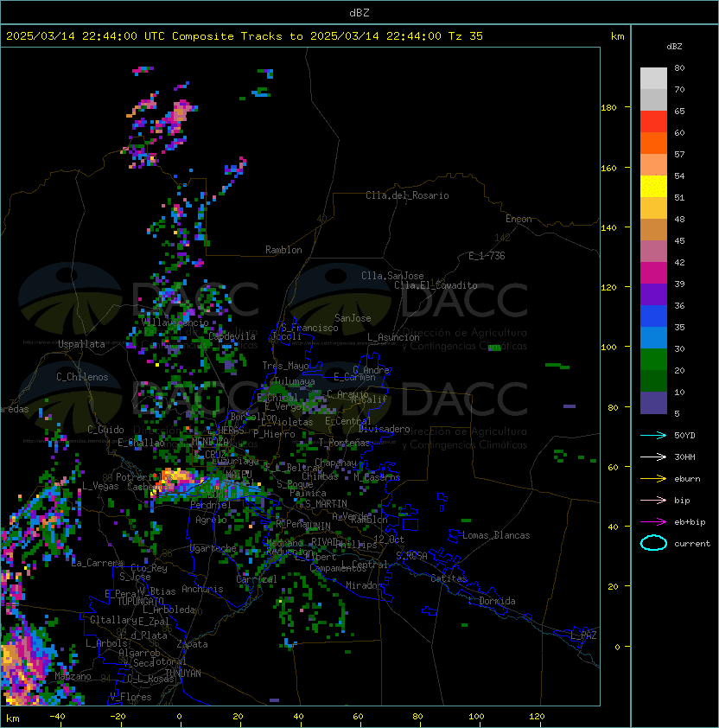This screenshot has height=728, width=719.
Task: Click the 120 km horizontal axis tick
Action: coord(537,717)
